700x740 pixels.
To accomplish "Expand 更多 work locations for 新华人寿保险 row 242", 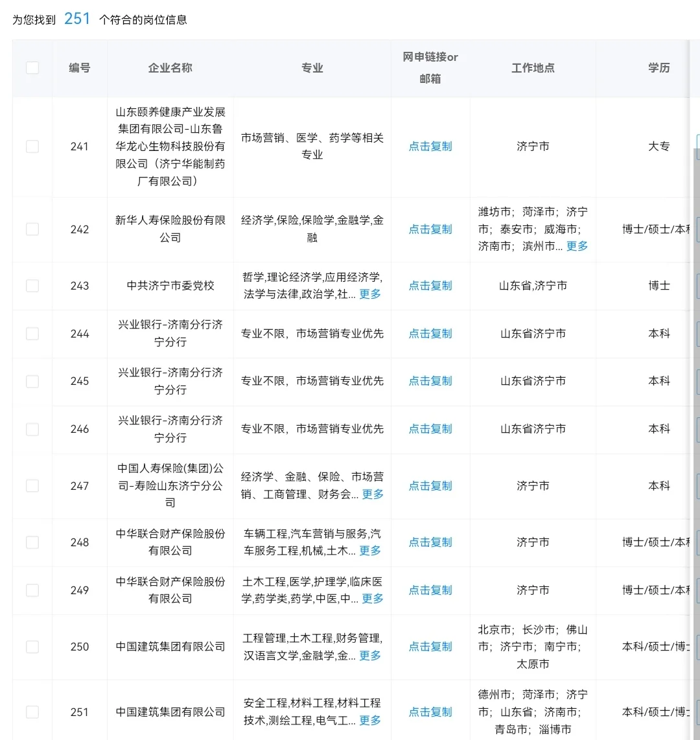I will click(x=576, y=246).
